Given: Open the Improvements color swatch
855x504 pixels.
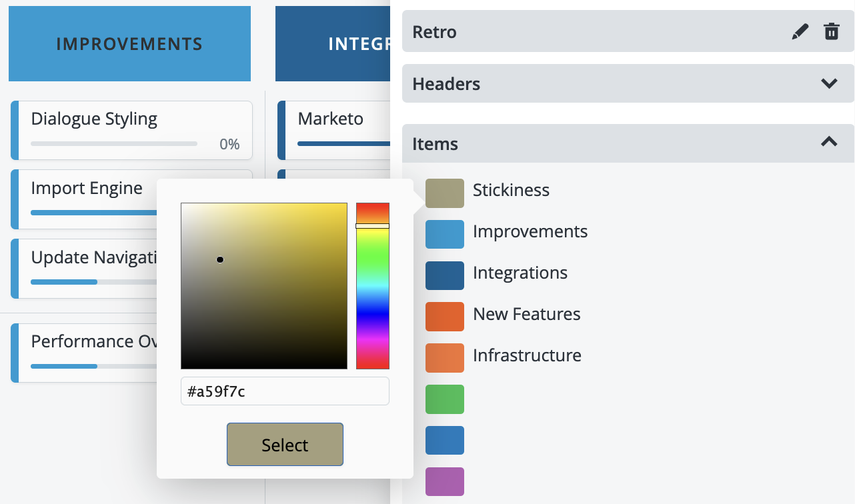Looking at the screenshot, I should point(444,234).
